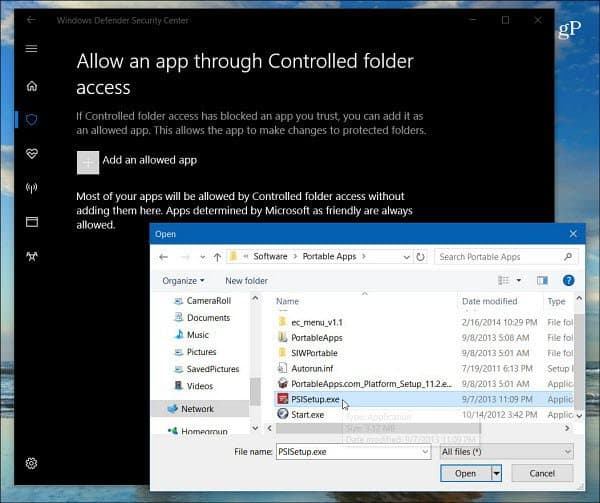
Task: Close the Open dialog
Action: tap(573, 234)
